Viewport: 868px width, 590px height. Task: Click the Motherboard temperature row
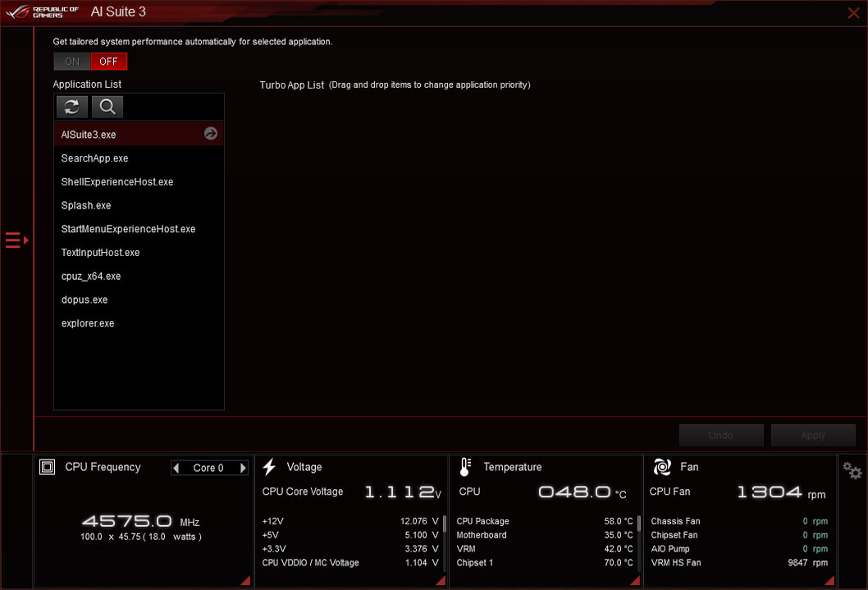(x=545, y=535)
